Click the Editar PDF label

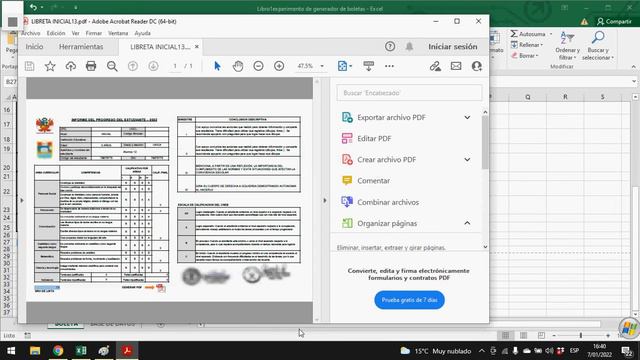374,139
